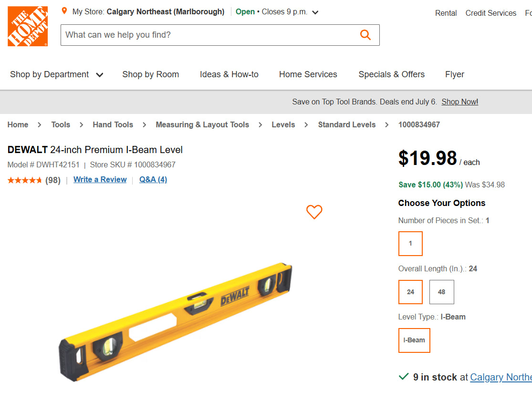The image size is (532, 401).
Task: Click the green in-stock checkmark icon
Action: point(404,377)
